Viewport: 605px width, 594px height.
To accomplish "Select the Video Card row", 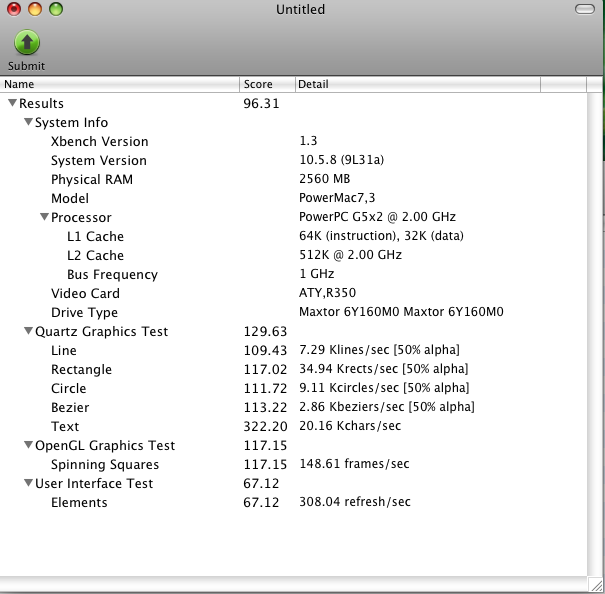I will point(293,293).
